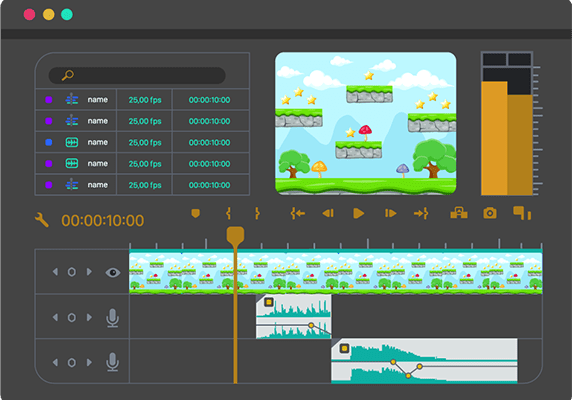Click the timeline ruler above the video clip

(x=336, y=244)
